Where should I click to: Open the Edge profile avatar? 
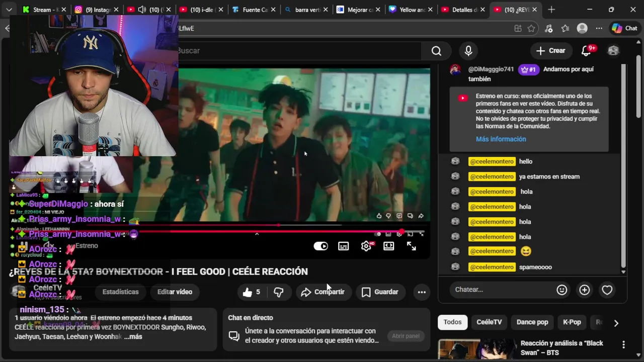[582, 29]
